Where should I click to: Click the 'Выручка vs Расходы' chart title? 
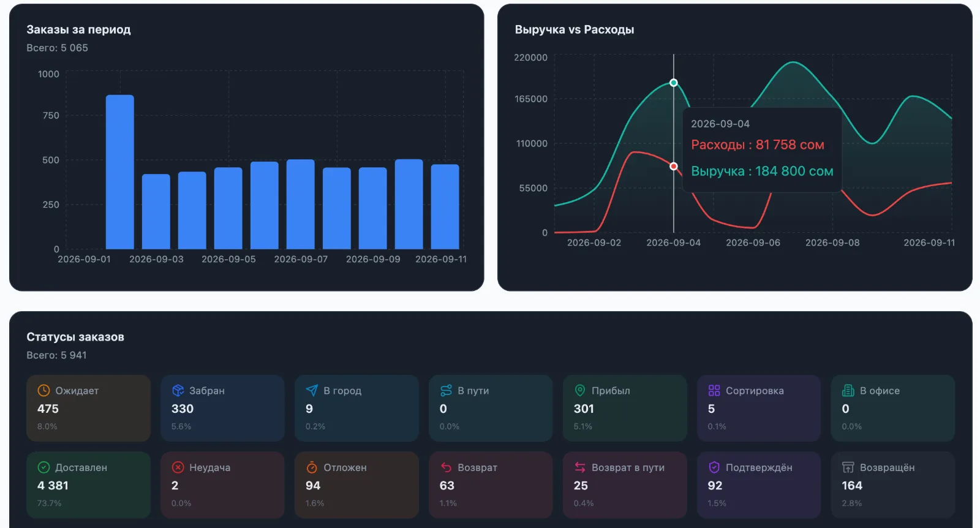[575, 29]
